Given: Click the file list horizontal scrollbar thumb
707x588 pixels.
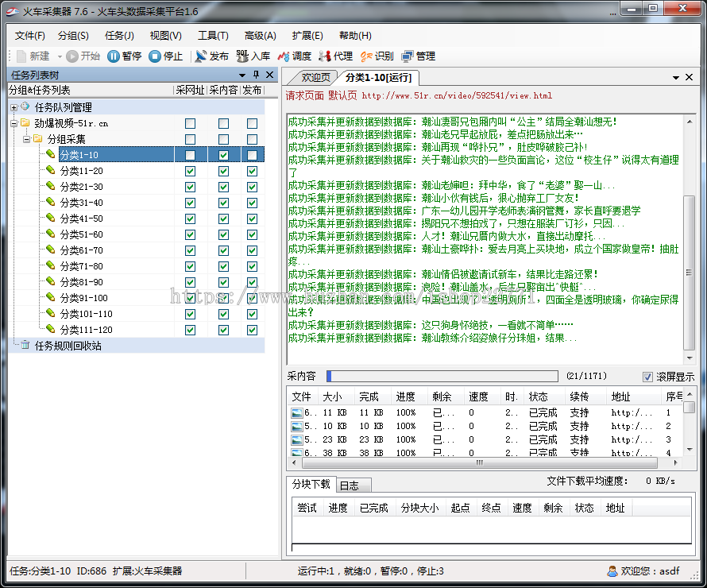Looking at the screenshot, I should point(479,462).
